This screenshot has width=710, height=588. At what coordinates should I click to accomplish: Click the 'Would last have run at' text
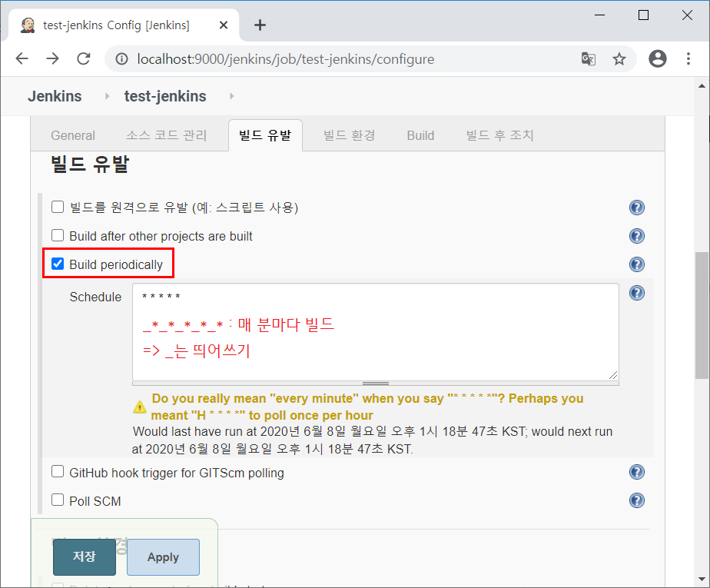pos(372,440)
